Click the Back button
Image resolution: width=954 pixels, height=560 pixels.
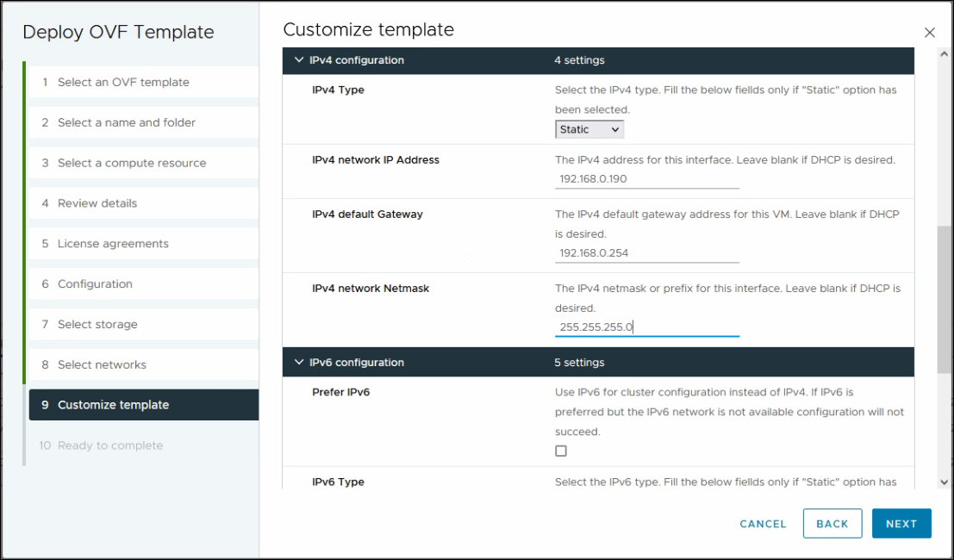click(x=832, y=523)
